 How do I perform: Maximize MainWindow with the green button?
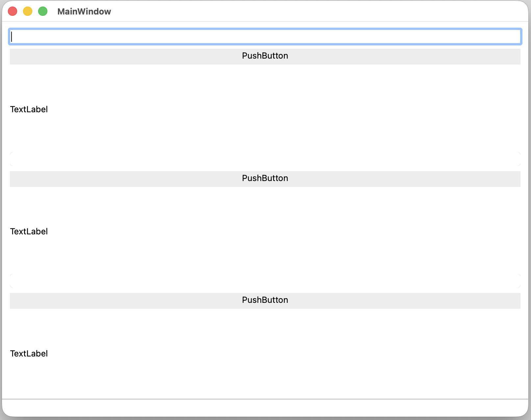(x=43, y=11)
